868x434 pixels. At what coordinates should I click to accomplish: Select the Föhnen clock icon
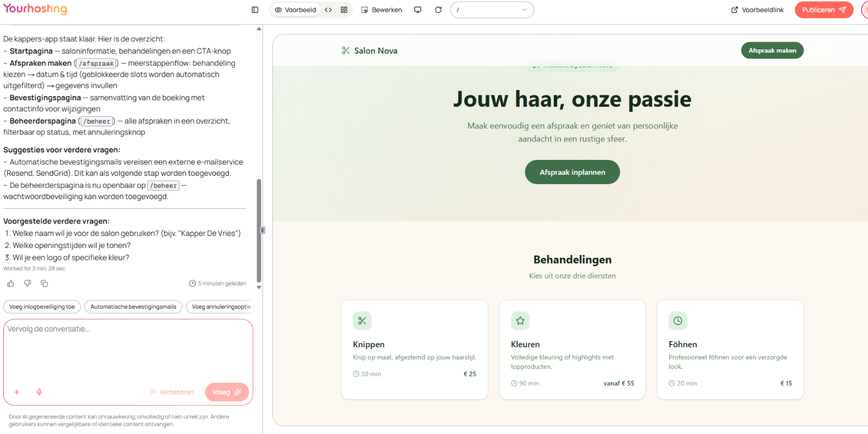[678, 321]
